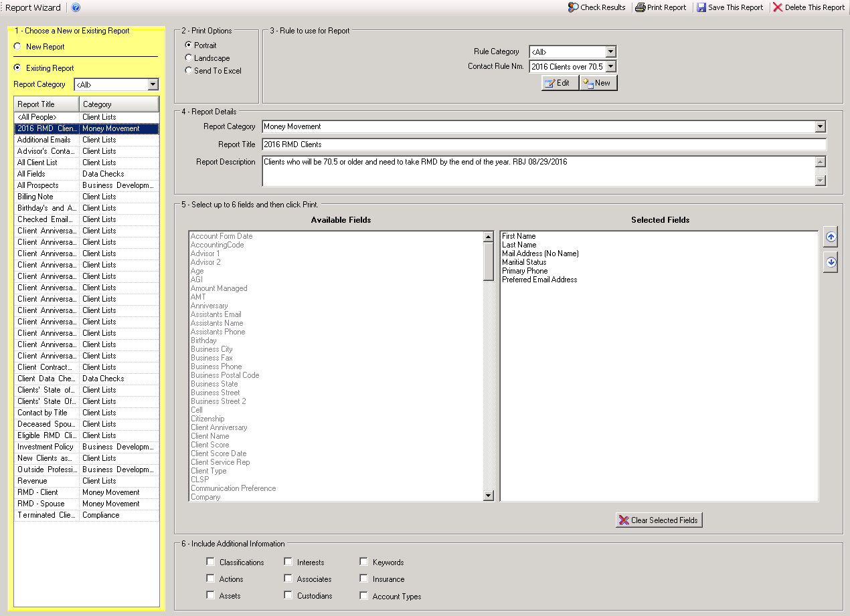Move selected field up with arrow
850x616 pixels.
click(831, 237)
